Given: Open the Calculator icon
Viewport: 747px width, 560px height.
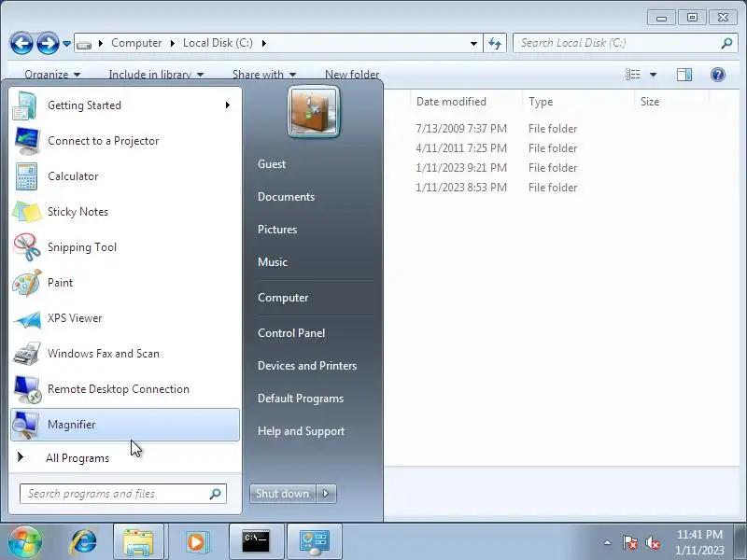Looking at the screenshot, I should (26, 176).
